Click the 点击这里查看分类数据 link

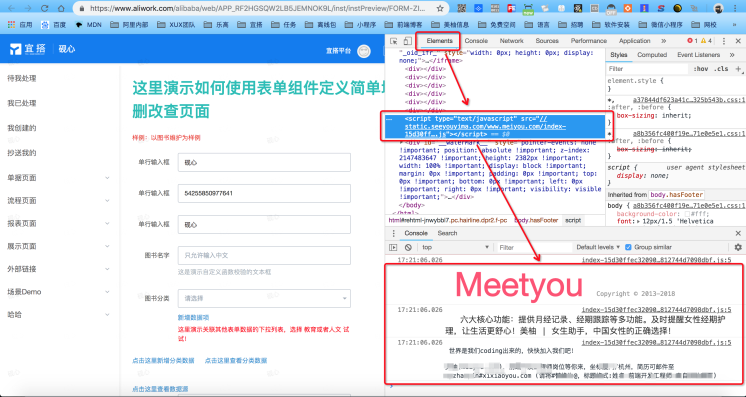click(x=236, y=361)
